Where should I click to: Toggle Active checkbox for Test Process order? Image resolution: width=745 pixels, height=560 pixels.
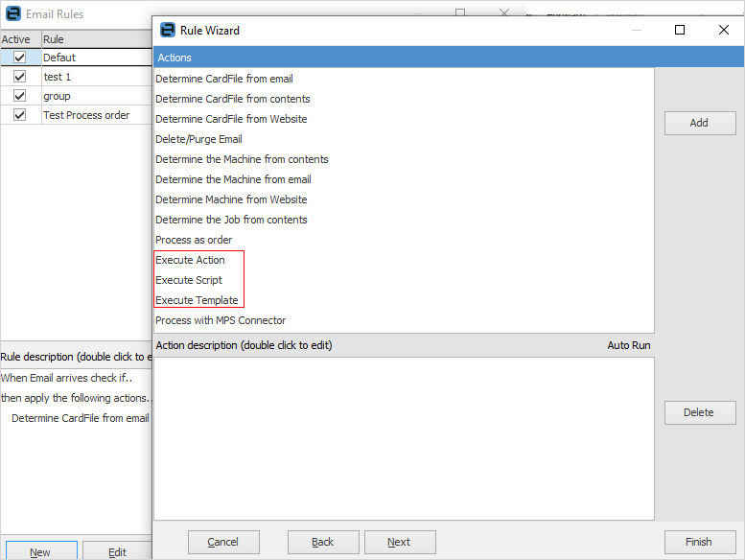tap(19, 115)
